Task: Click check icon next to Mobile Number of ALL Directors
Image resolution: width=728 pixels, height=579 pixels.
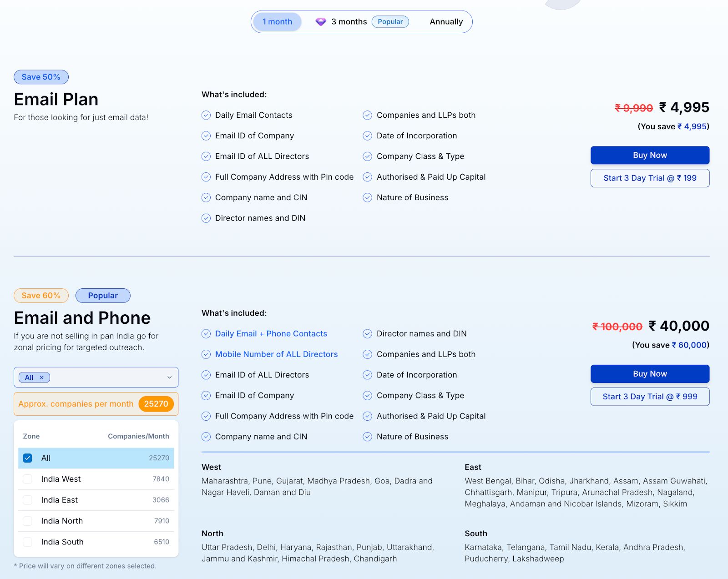Action: coord(206,354)
